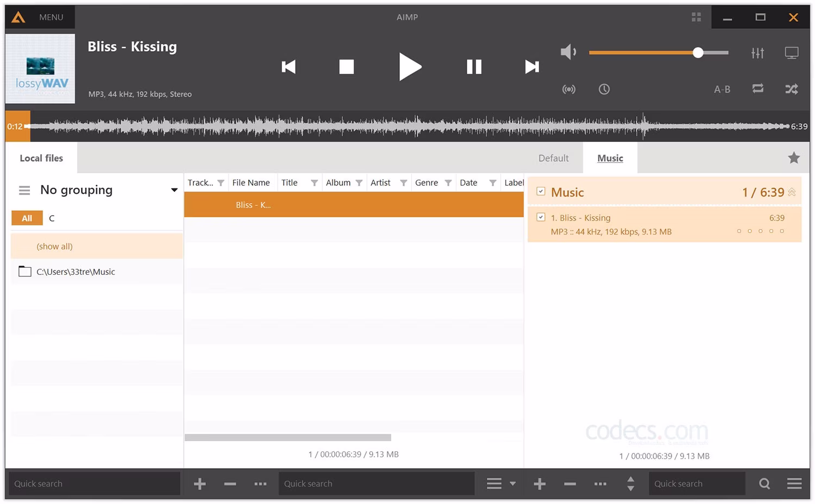This screenshot has width=815, height=504.
Task: Click the left panel Quick search field
Action: 95,483
